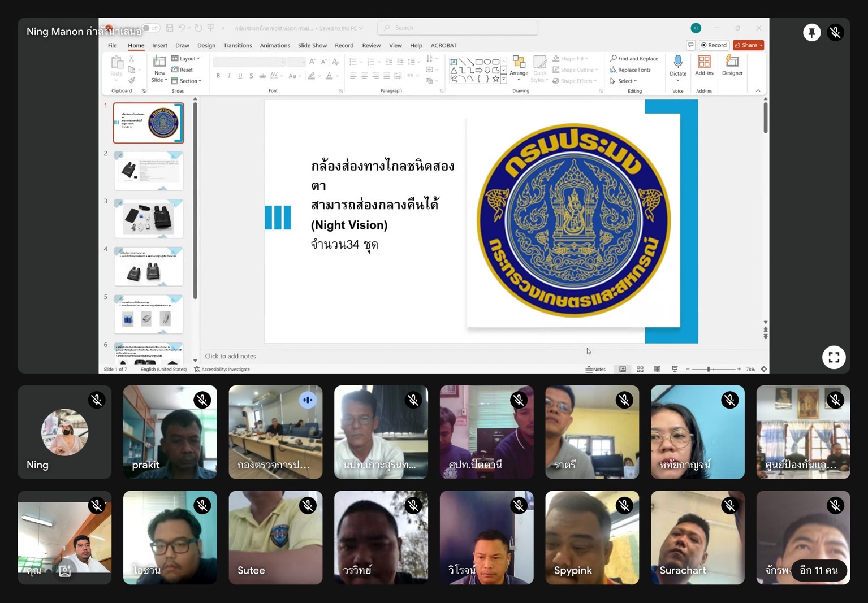Toggle Justify paragraph alignment
The image size is (868, 603).
pyautogui.click(x=387, y=76)
